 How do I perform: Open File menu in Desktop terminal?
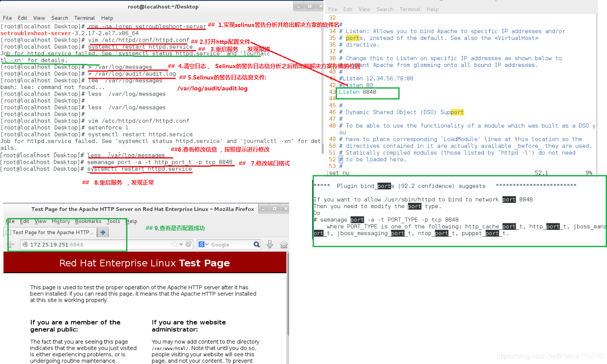click(7, 18)
